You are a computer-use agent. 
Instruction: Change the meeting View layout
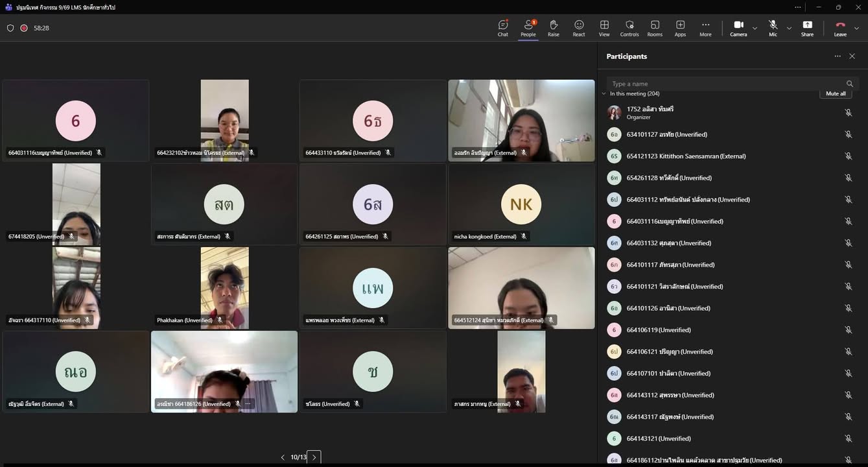pos(604,28)
